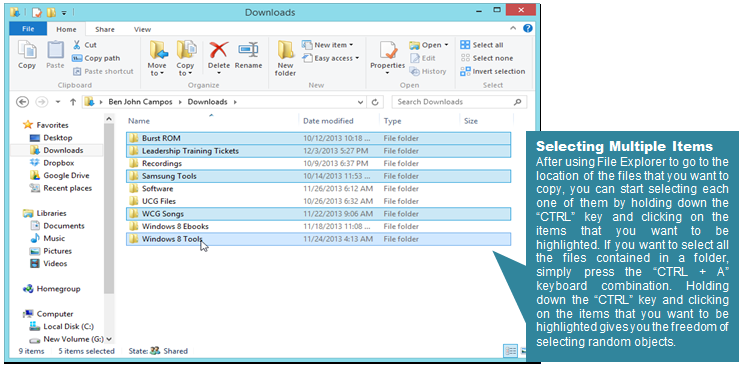Click Select all in the ribbon
The height and width of the screenshot is (368, 742).
[482, 45]
